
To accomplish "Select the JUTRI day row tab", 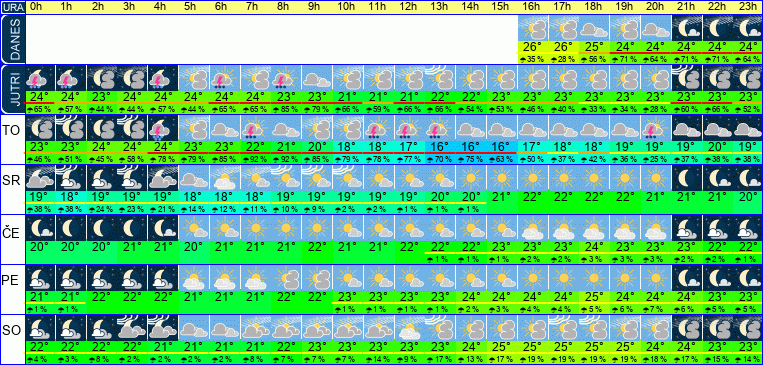I will [x=12, y=89].
